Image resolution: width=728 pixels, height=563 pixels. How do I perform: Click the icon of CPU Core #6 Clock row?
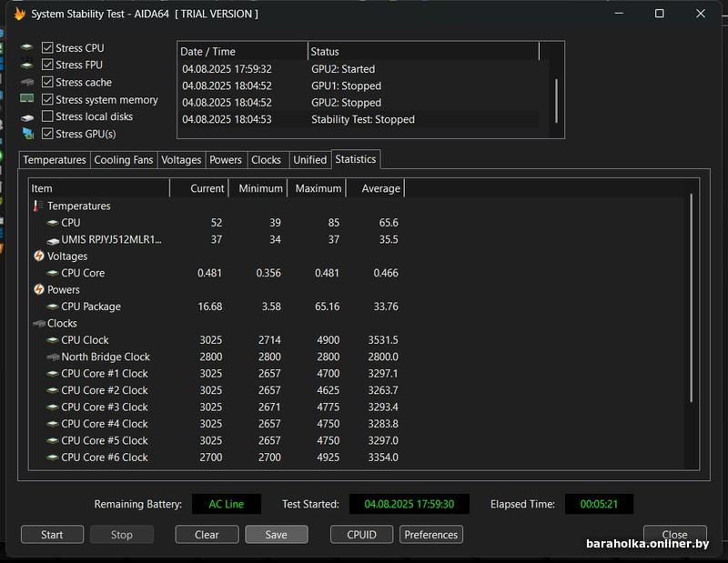pyautogui.click(x=53, y=457)
